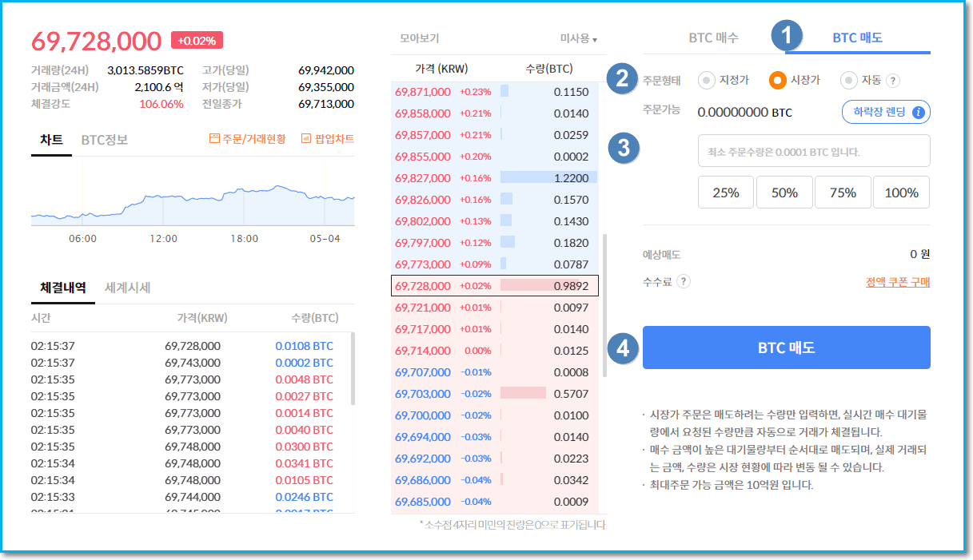This screenshot has width=973, height=560.
Task: Open the 세계시세 tab
Action: point(128,288)
